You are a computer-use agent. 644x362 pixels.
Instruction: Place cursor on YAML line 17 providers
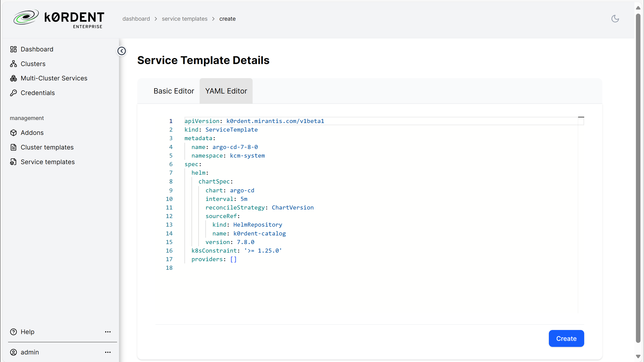coord(214,259)
